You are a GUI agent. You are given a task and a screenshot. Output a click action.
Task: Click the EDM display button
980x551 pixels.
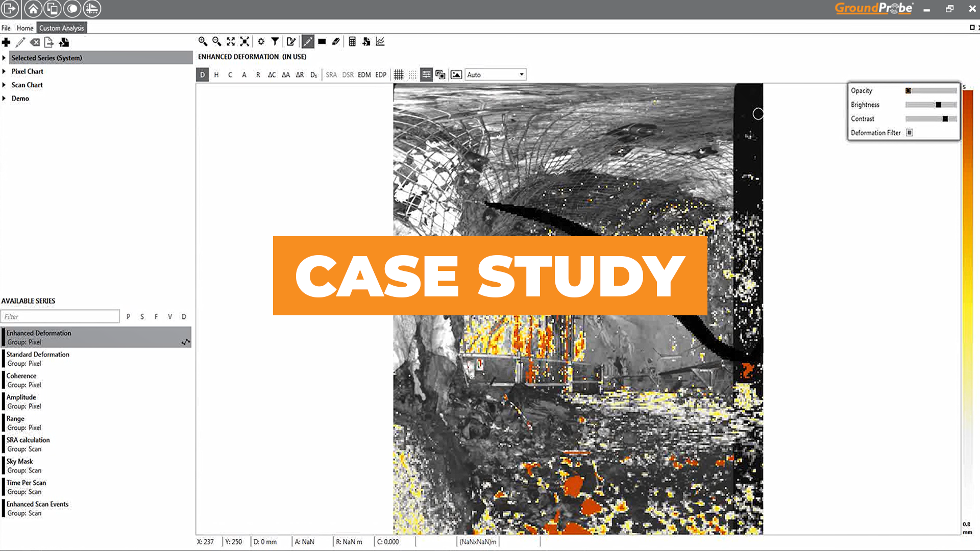click(364, 74)
